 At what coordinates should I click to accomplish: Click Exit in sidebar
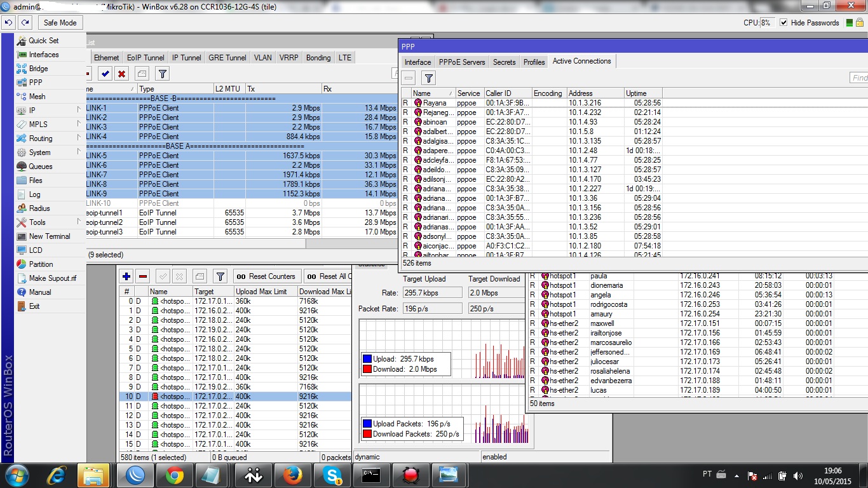tap(34, 306)
